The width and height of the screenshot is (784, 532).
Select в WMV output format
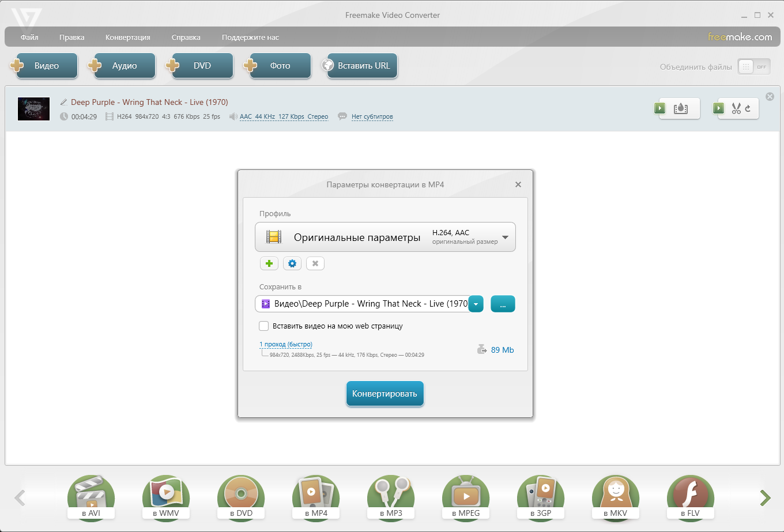click(166, 497)
